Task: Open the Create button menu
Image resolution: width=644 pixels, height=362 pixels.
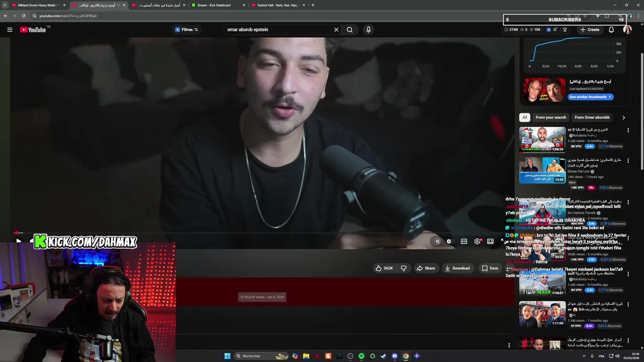Action: (x=590, y=30)
